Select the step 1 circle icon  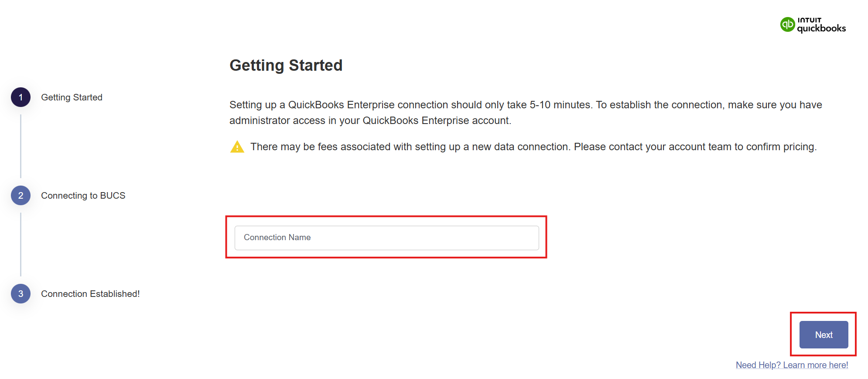pyautogui.click(x=21, y=97)
